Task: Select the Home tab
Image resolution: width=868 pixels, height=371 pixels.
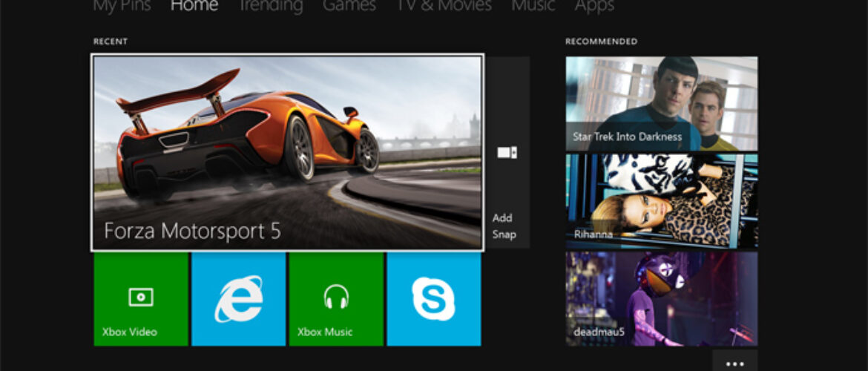Action: (194, 5)
